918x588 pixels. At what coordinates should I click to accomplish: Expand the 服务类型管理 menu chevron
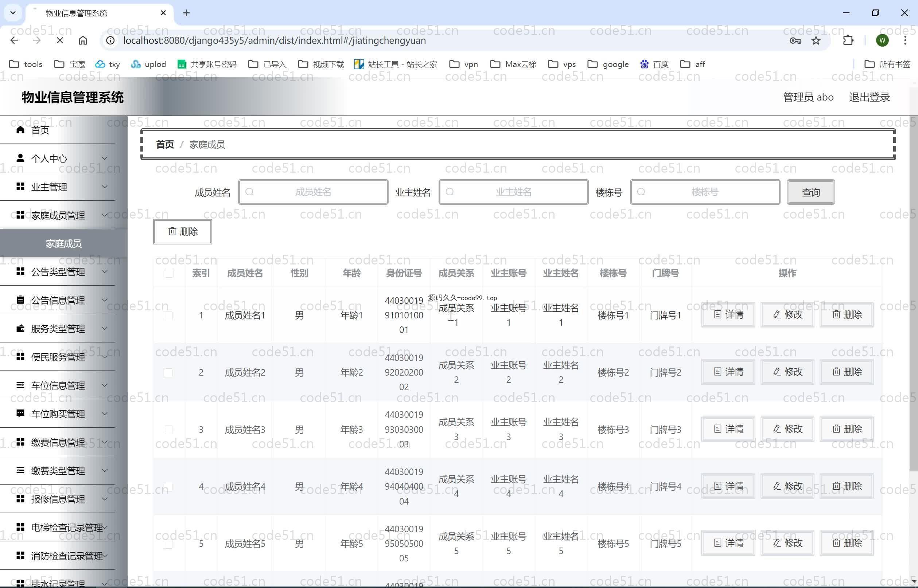pos(105,328)
